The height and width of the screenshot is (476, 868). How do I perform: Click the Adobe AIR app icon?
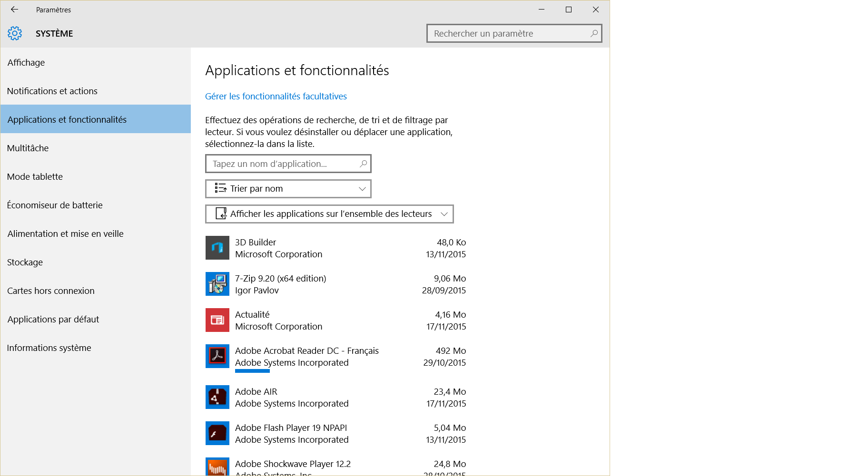tap(217, 397)
